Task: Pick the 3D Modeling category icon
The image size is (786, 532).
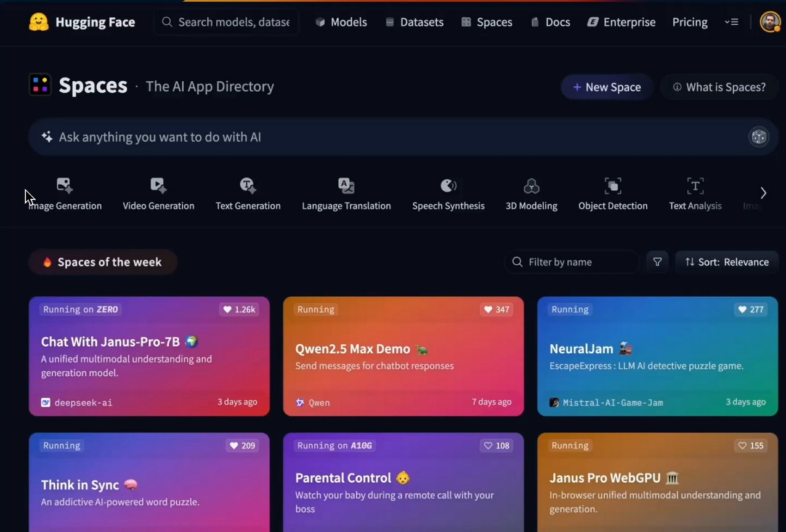Action: click(x=531, y=185)
